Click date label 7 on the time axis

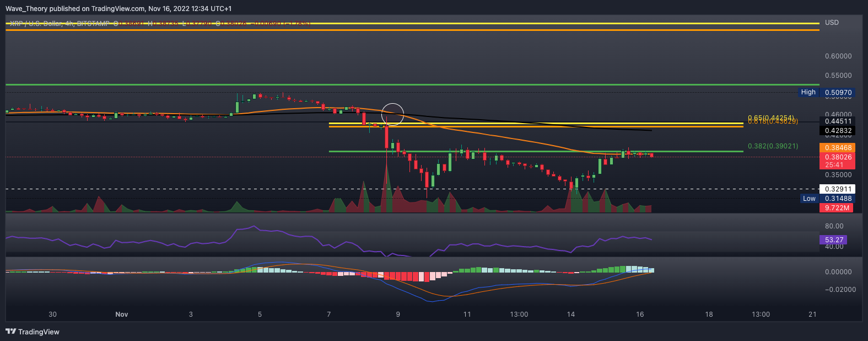coord(329,315)
